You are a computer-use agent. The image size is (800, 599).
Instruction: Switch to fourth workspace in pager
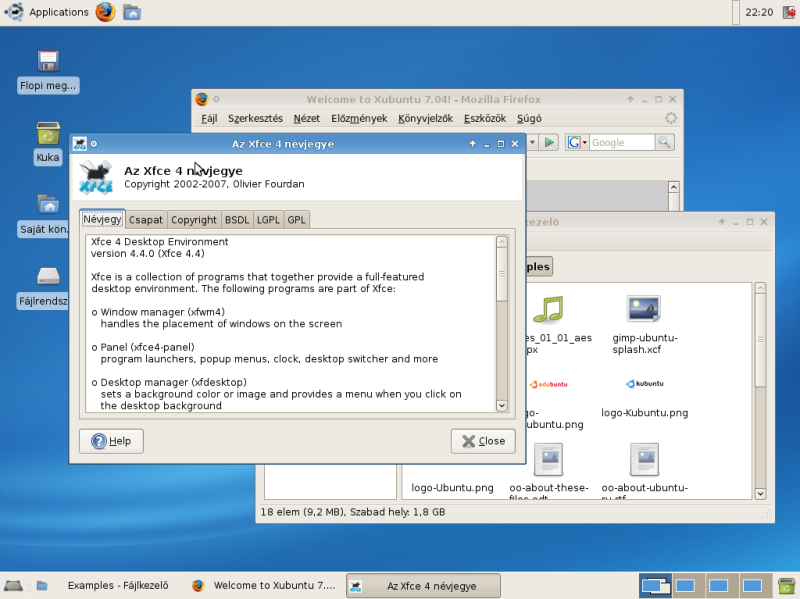pos(751,585)
